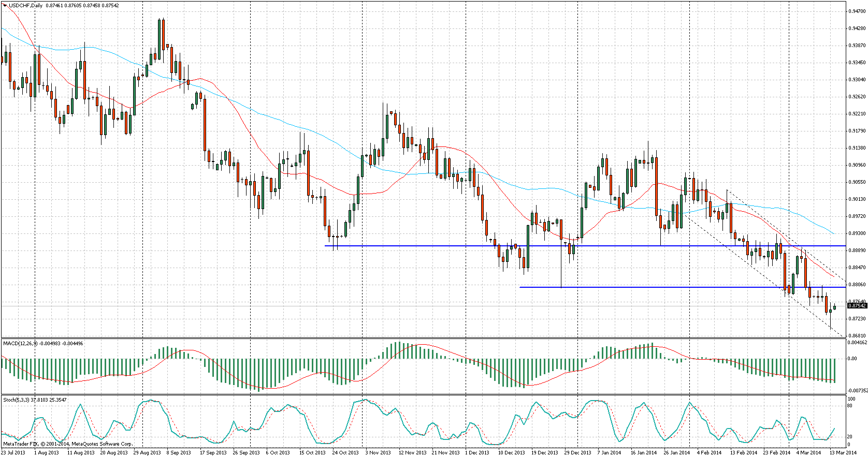Click the Stochastic 80 level label
868x457 pixels.
click(850, 406)
